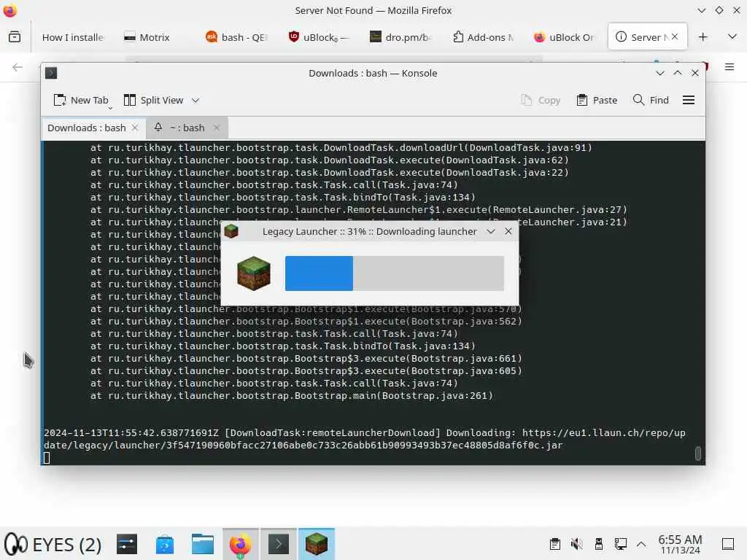Switch to 'uBlock Or' Firefox tab
Image resolution: width=747 pixels, height=560 pixels.
pos(565,37)
